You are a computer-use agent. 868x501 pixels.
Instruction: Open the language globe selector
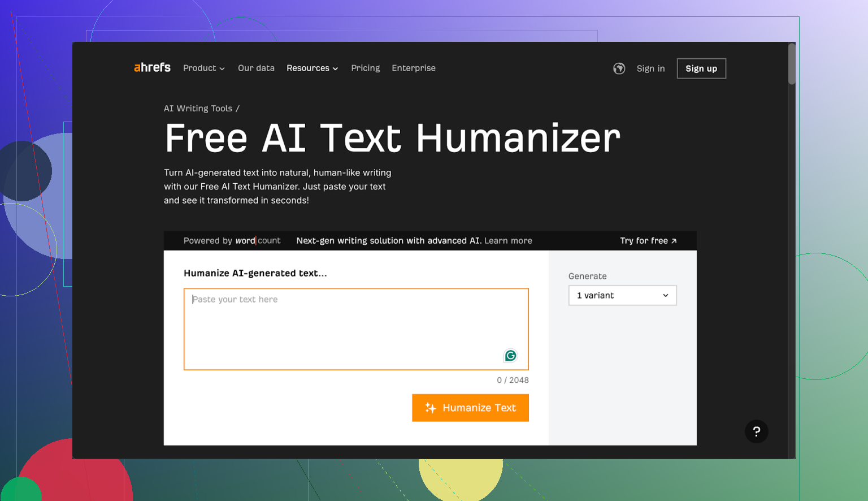(619, 68)
